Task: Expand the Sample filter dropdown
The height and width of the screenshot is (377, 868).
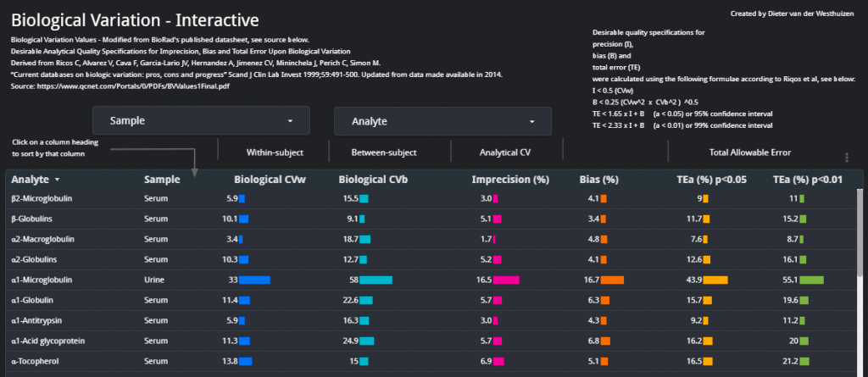Action: (200, 121)
